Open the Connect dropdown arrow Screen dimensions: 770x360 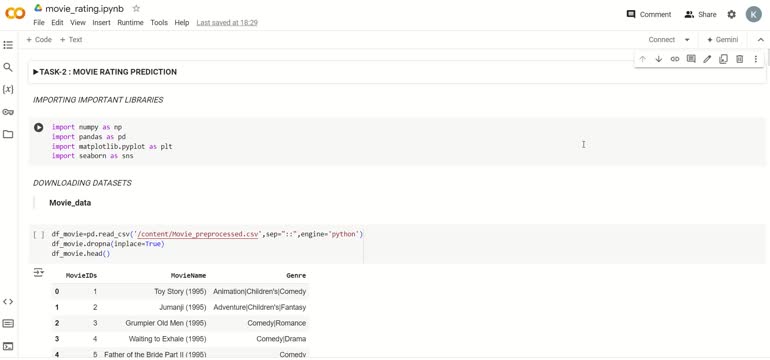tap(687, 40)
